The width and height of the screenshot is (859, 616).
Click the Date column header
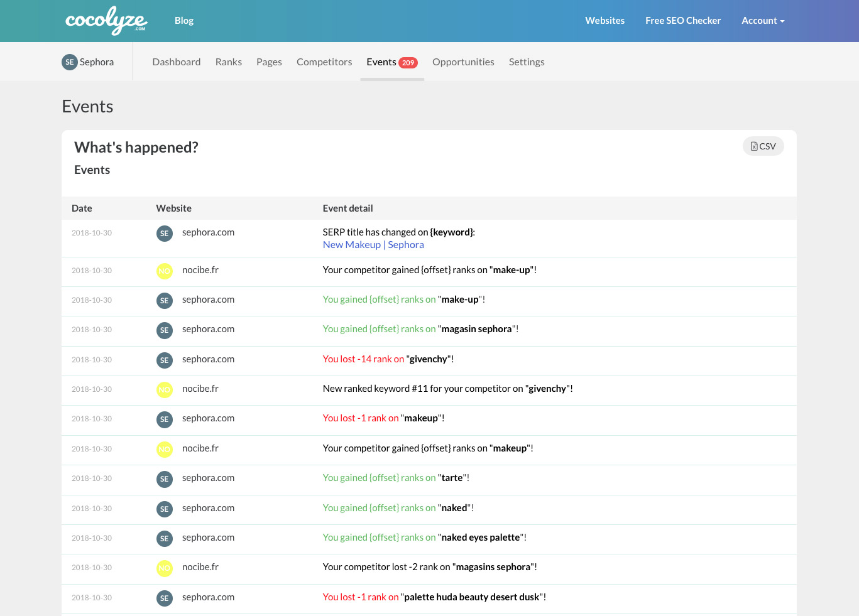pos(82,208)
